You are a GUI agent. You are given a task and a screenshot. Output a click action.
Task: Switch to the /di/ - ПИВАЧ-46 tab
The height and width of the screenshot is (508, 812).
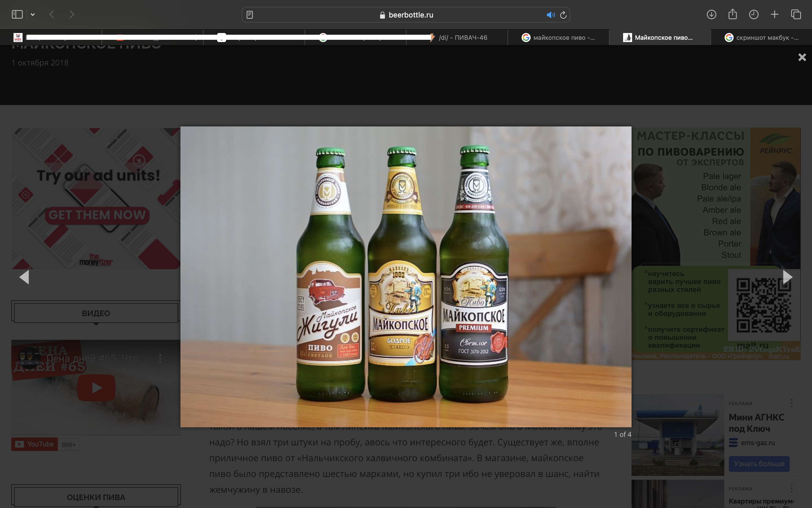[x=457, y=38]
